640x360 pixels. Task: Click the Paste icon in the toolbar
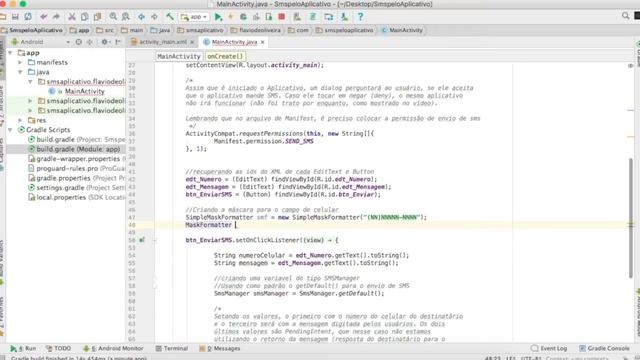click(x=97, y=17)
